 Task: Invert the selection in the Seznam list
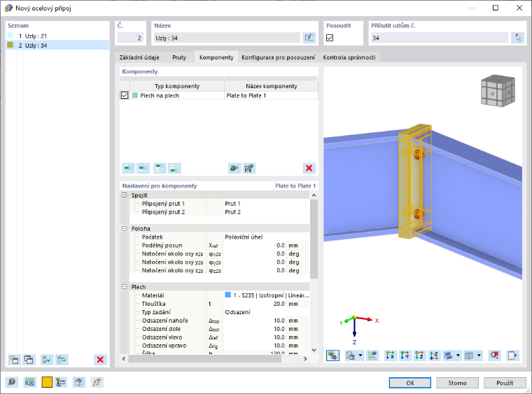(62, 360)
